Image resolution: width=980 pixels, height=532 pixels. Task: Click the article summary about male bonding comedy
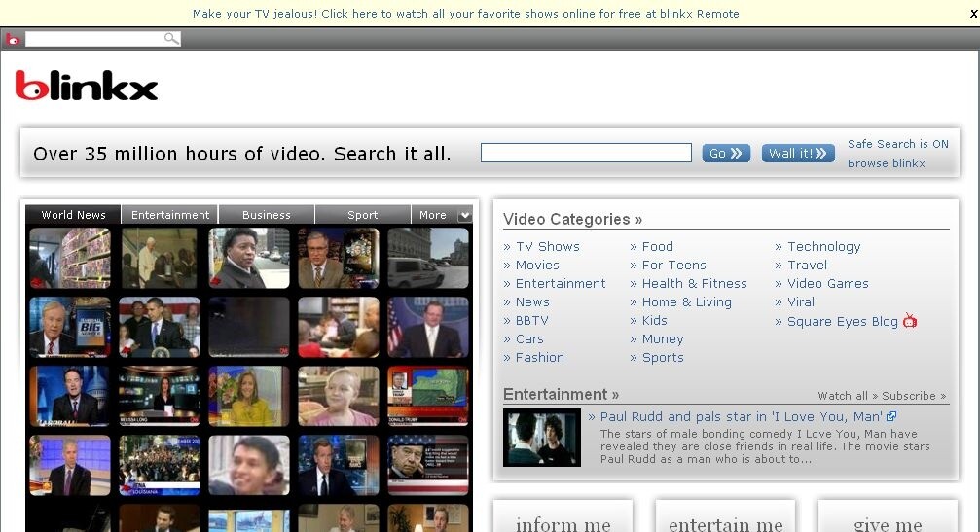(765, 446)
